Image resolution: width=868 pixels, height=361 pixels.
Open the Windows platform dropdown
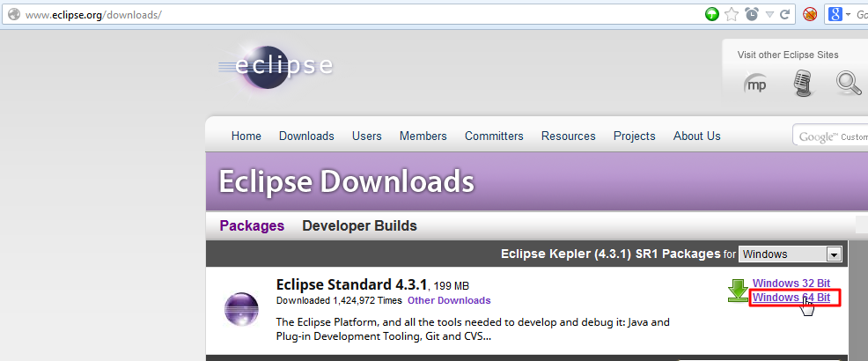pyautogui.click(x=790, y=254)
